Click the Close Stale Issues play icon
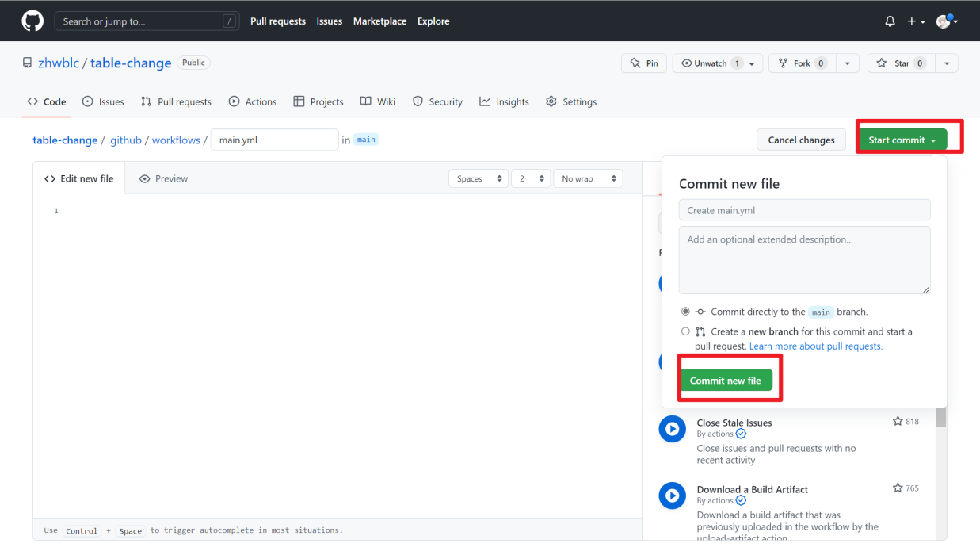Viewport: 980px width, 551px height. pos(672,429)
